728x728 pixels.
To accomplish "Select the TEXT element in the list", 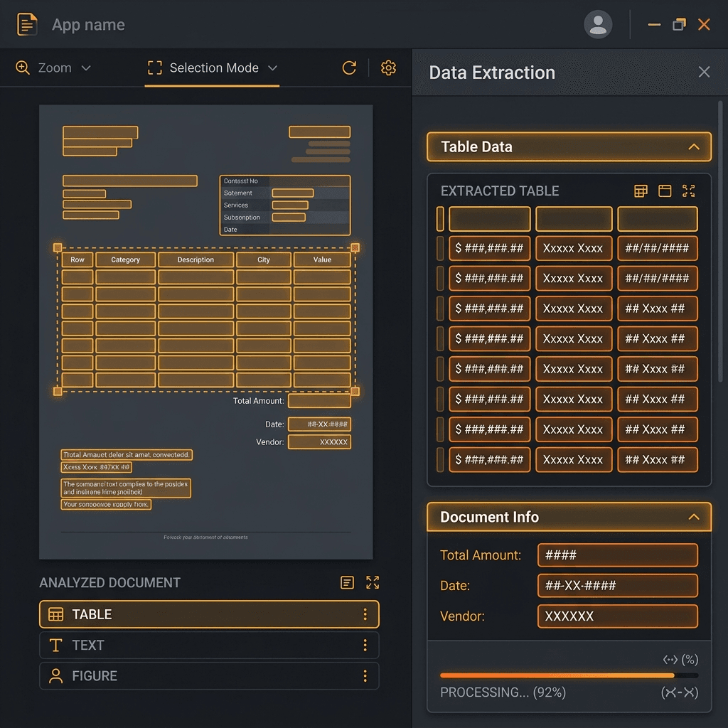I will click(x=209, y=645).
